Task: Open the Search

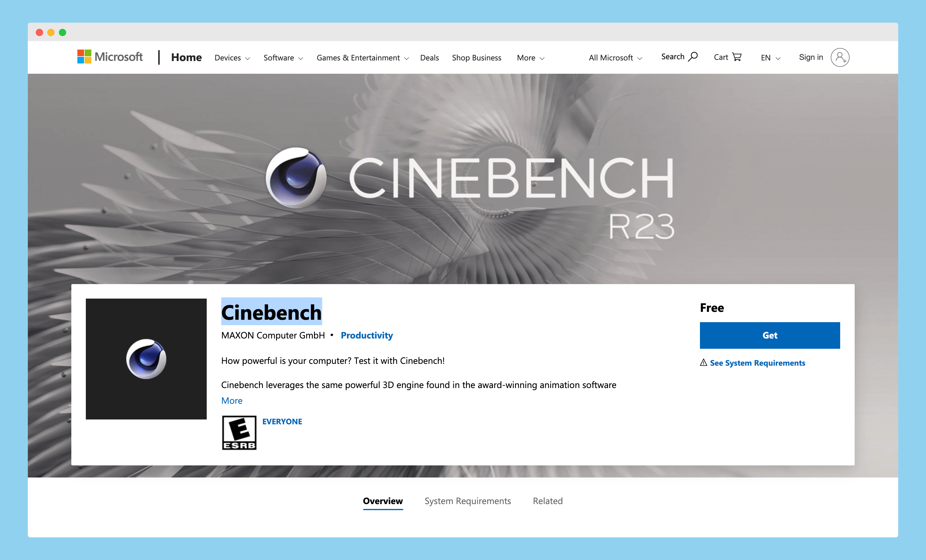Action: pyautogui.click(x=679, y=57)
